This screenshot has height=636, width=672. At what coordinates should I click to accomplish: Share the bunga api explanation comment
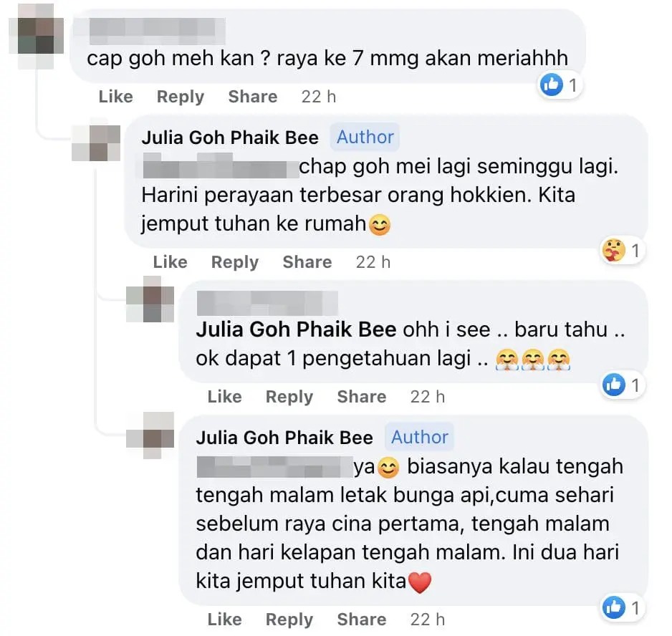click(362, 620)
